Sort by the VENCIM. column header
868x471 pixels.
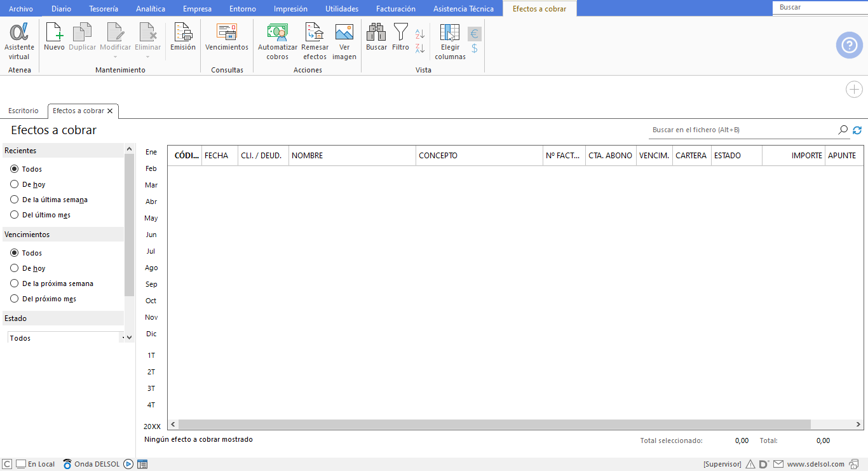(654, 156)
